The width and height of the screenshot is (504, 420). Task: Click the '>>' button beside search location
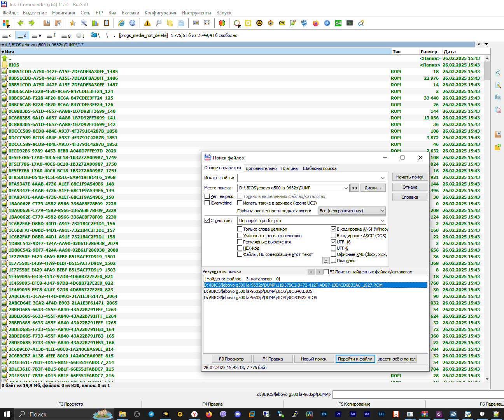(x=355, y=188)
